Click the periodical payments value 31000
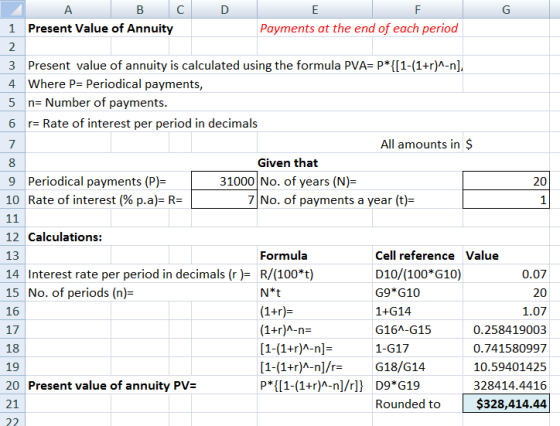Image resolution: width=560 pixels, height=426 pixels. 224,181
